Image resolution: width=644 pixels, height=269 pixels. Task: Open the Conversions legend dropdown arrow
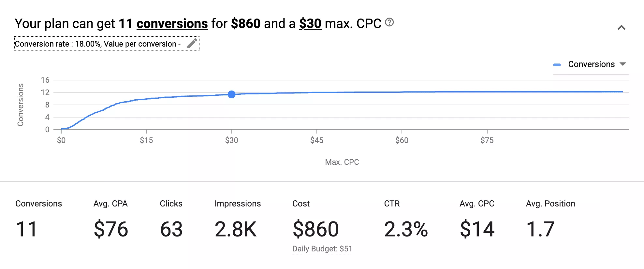pos(622,64)
